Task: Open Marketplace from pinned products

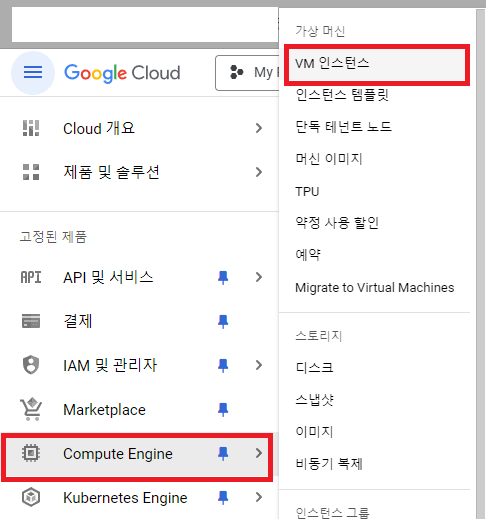Action: tap(139, 409)
